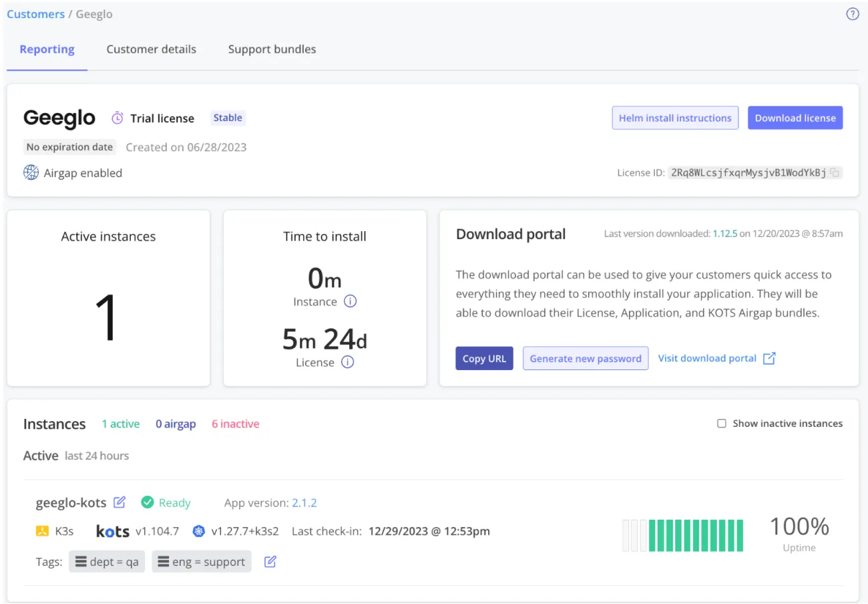
Task: Click the Airgap enabled globe icon
Action: pyautogui.click(x=31, y=173)
